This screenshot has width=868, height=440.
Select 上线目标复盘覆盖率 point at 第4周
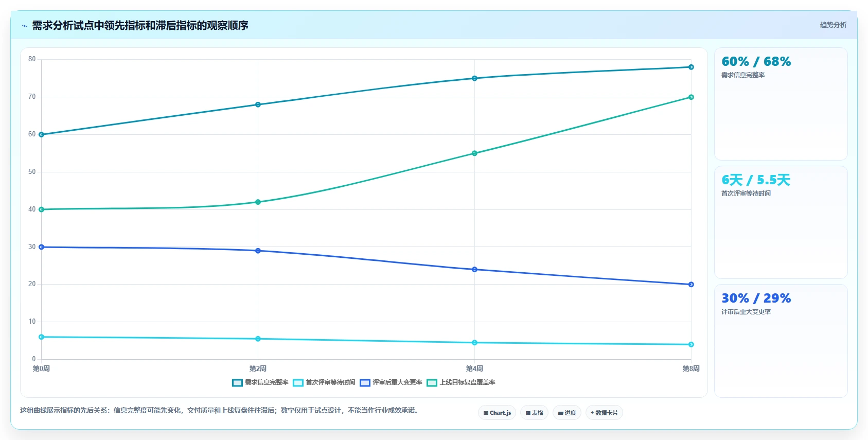point(474,153)
